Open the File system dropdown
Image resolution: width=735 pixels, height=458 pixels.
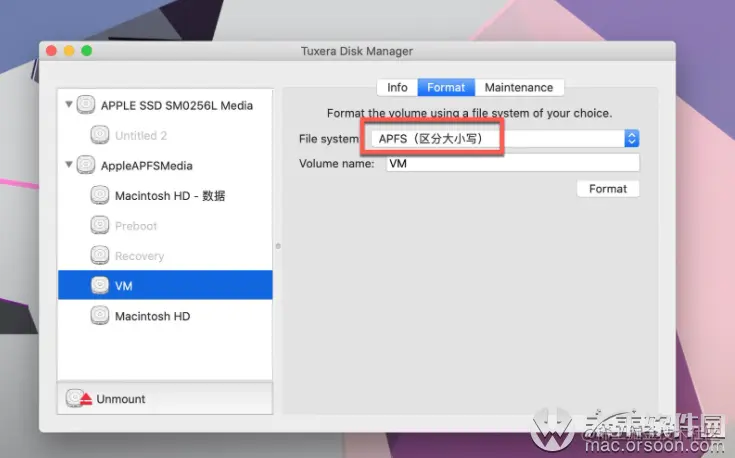click(505, 138)
